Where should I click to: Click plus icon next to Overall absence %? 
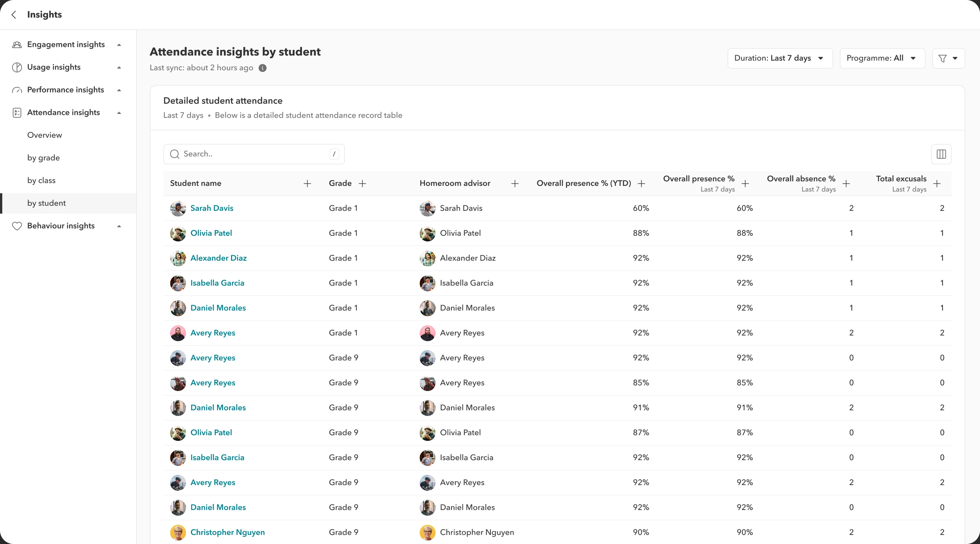846,184
